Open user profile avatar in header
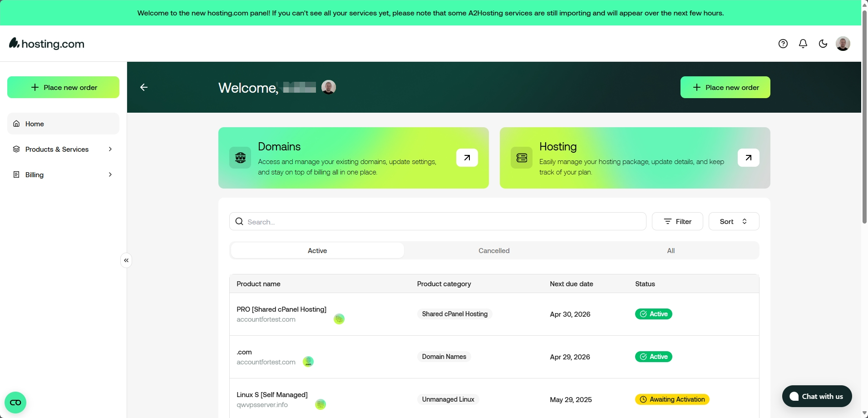The image size is (868, 418). point(843,44)
